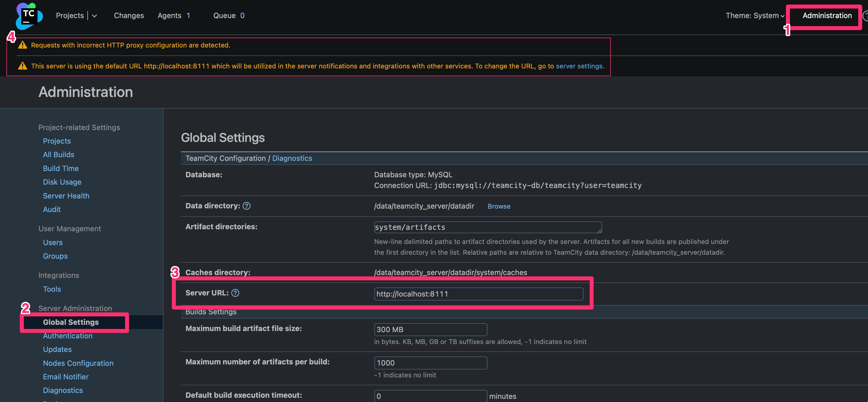
Task: Click the proxy configuration warning triangle icon
Action: (23, 45)
